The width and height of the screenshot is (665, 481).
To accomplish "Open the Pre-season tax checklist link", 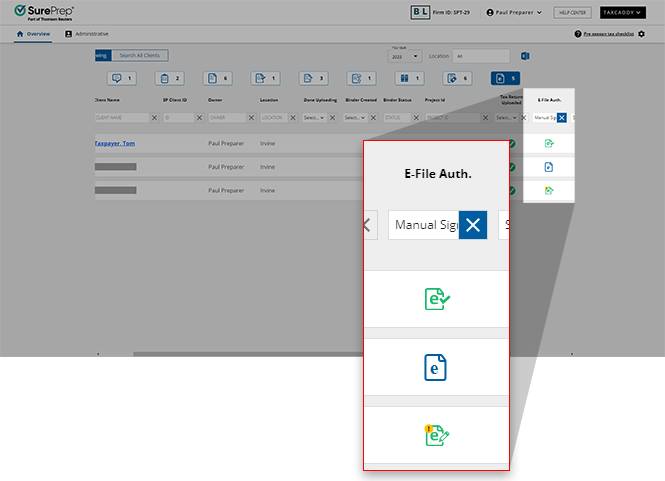I will 609,34.
